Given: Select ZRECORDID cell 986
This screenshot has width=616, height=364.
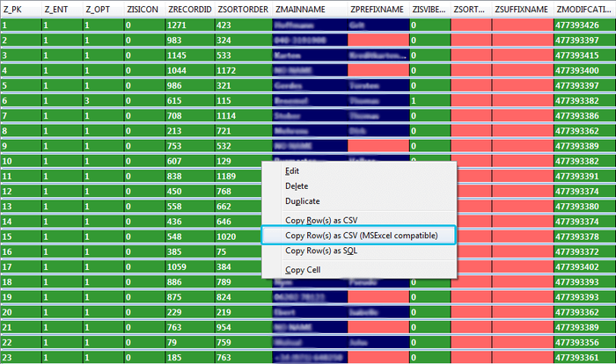Looking at the screenshot, I should 190,85.
